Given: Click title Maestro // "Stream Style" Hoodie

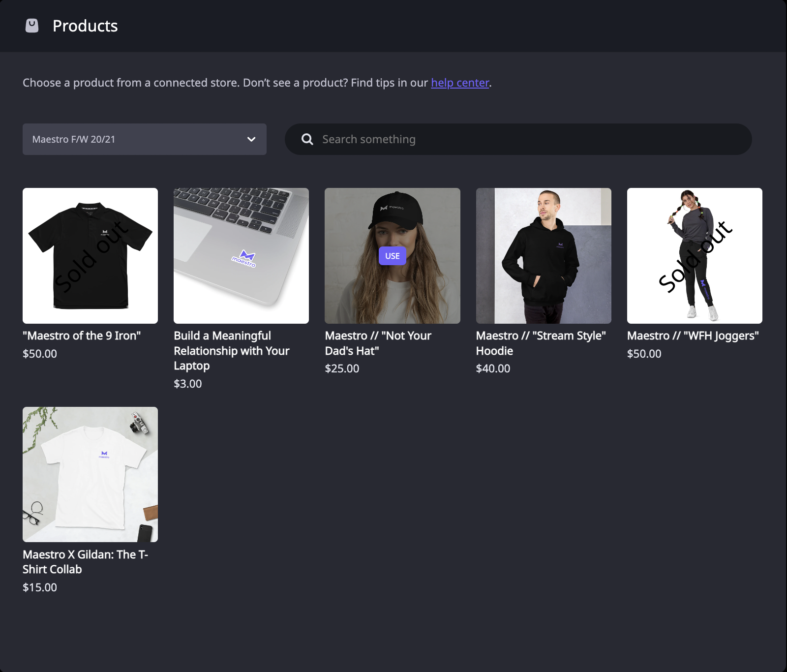Looking at the screenshot, I should click(x=541, y=343).
